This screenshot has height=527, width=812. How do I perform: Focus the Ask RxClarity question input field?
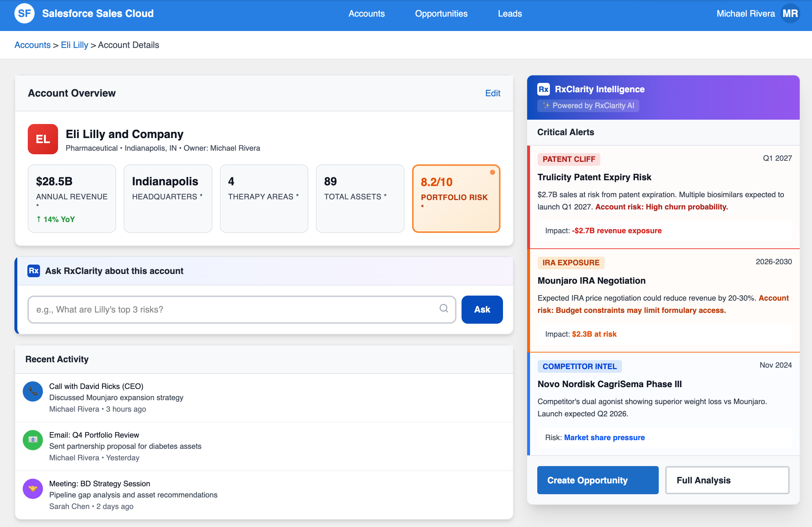tap(234, 310)
